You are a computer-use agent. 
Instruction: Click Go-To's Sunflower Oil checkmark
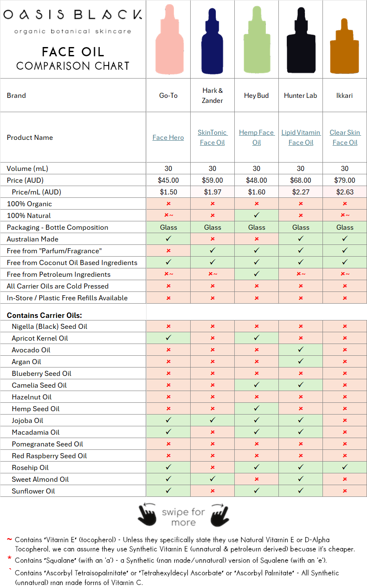(168, 491)
